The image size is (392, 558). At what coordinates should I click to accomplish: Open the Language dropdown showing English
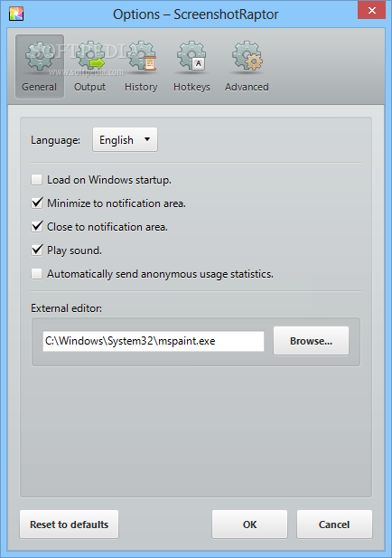point(125,140)
